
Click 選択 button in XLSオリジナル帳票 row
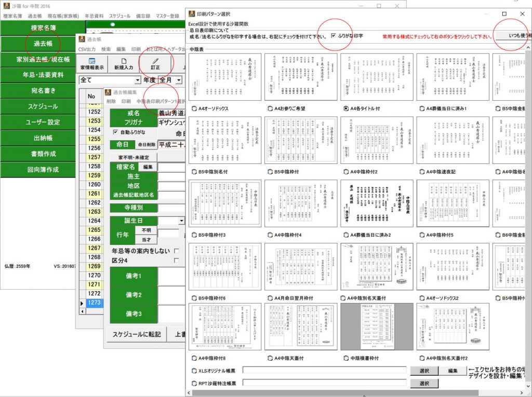(x=424, y=371)
